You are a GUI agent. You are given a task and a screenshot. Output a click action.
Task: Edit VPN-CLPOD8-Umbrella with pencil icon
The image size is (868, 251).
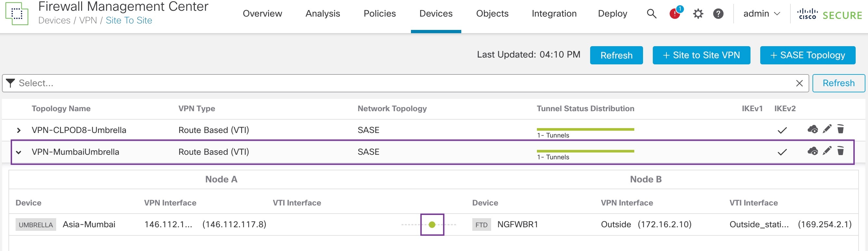(826, 129)
